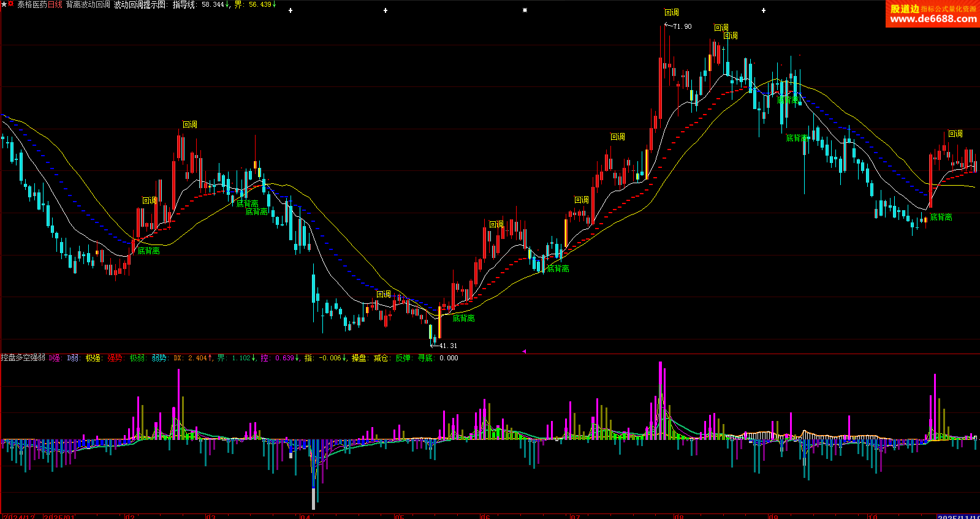
Task: Open the www.de6688.com website link
Action: (x=933, y=19)
